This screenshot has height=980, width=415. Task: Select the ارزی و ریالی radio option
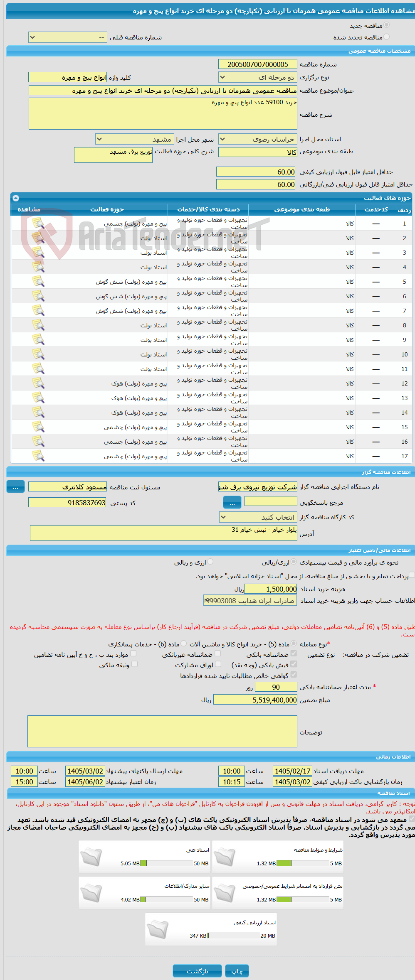(210, 562)
